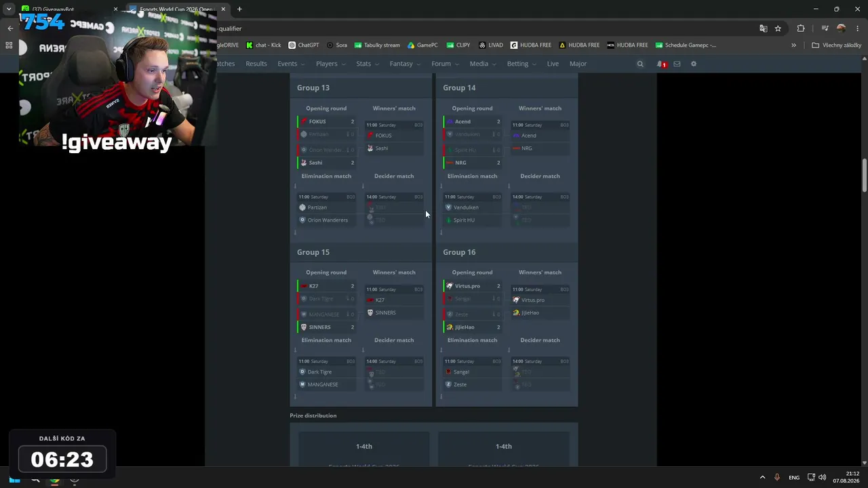Open the browser media control icon
The image size is (868, 488).
tap(825, 28)
